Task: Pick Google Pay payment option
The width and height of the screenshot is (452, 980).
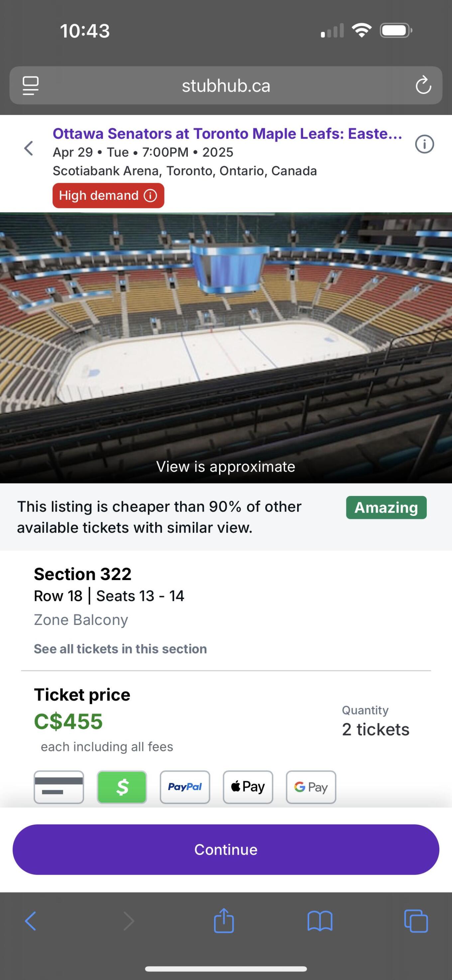Action: pos(311,787)
